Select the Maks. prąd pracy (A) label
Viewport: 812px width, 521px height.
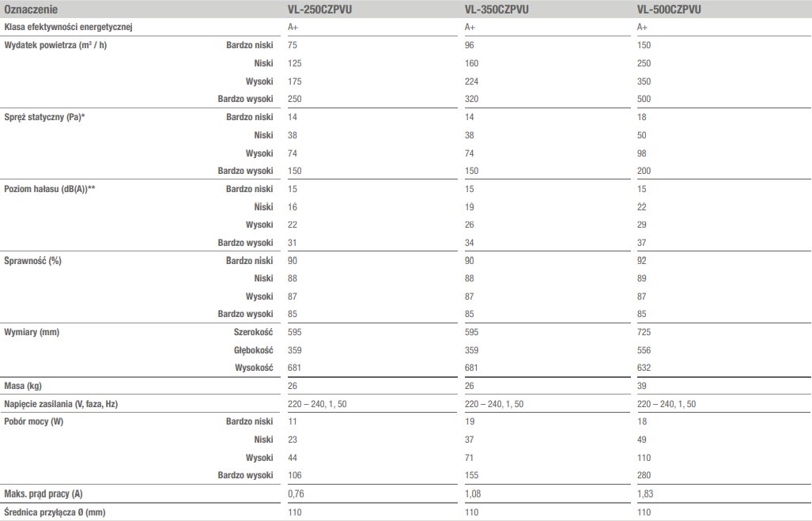pyautogui.click(x=43, y=493)
